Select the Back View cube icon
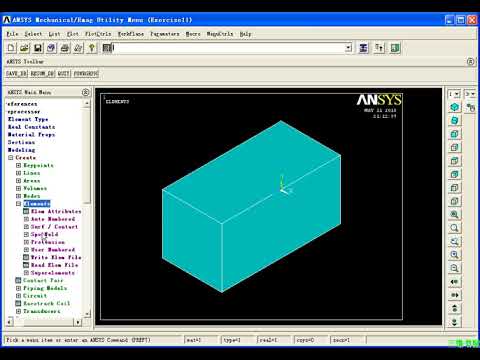Screen dimensions: 480x360 pos(454,174)
